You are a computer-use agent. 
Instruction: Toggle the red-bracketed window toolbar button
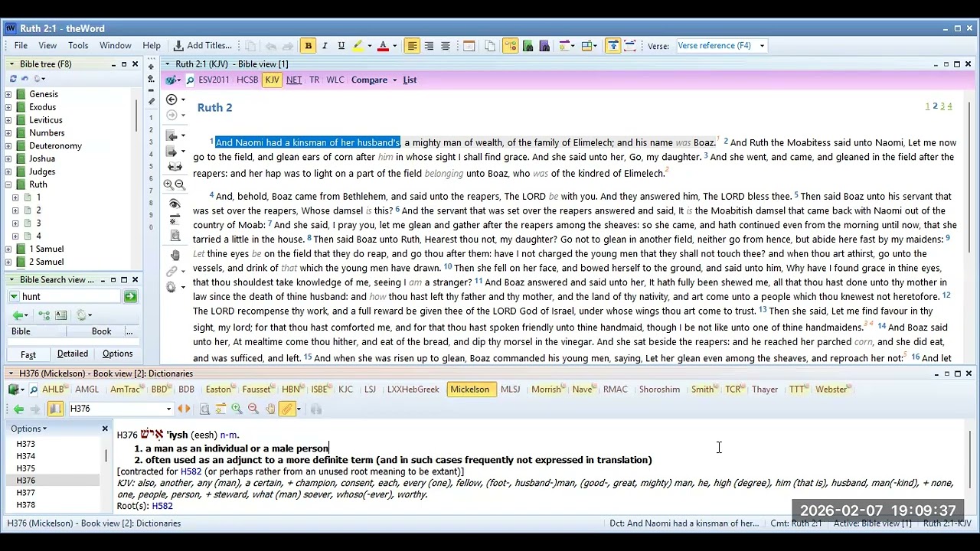click(x=629, y=46)
